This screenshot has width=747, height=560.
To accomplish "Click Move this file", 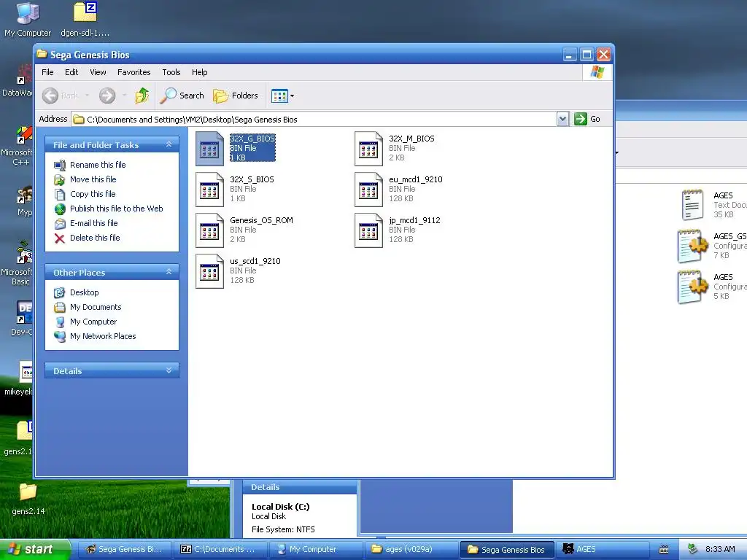I will click(x=85, y=179).
